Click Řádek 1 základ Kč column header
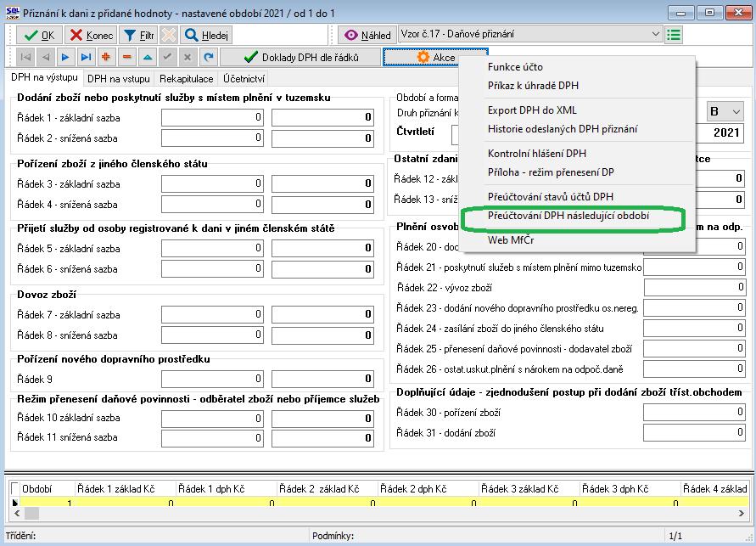The width and height of the screenshot is (756, 546). 126,488
